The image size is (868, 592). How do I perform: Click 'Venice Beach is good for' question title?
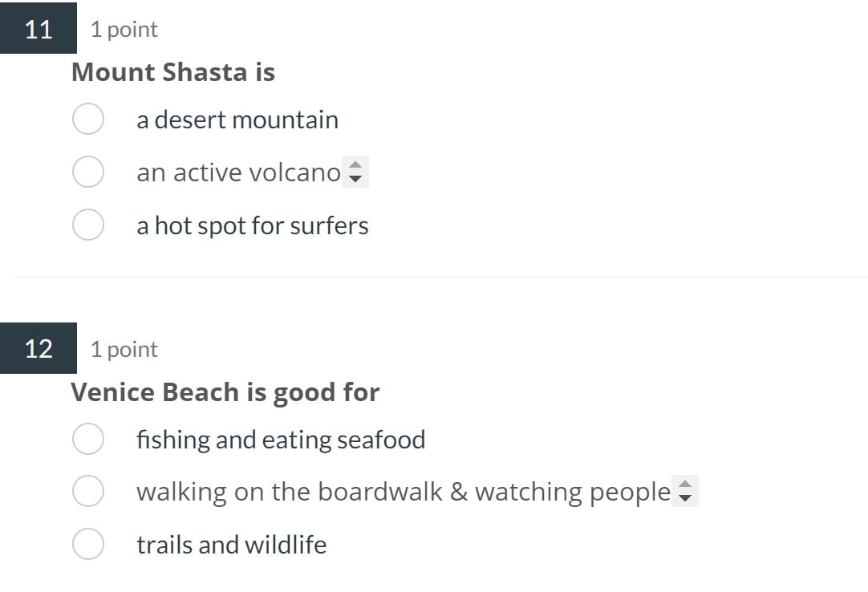click(225, 392)
